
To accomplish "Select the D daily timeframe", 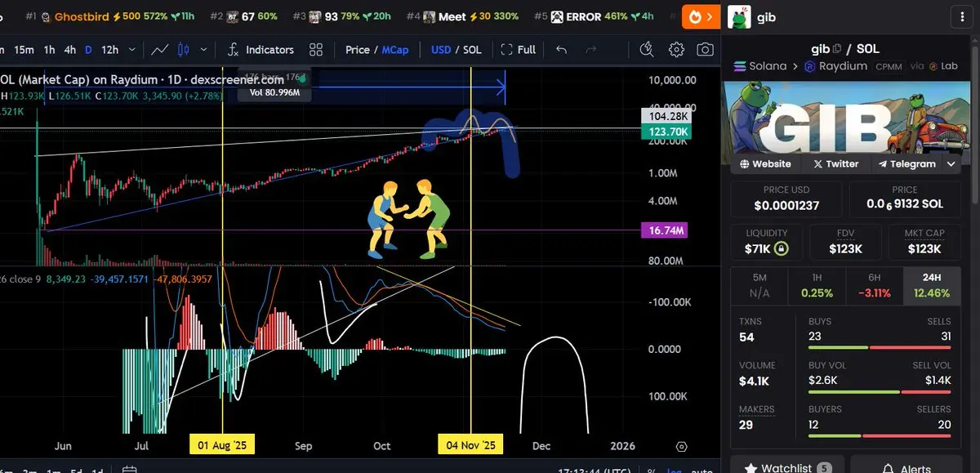I will (x=88, y=50).
